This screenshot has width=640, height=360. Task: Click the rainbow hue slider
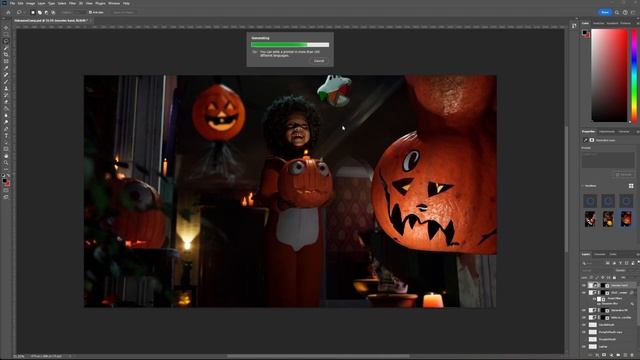coord(634,76)
